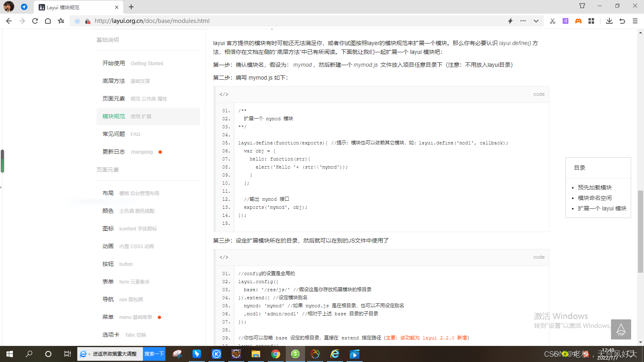Expand the chevron dropdown beside the extensions menu

(x=535, y=21)
